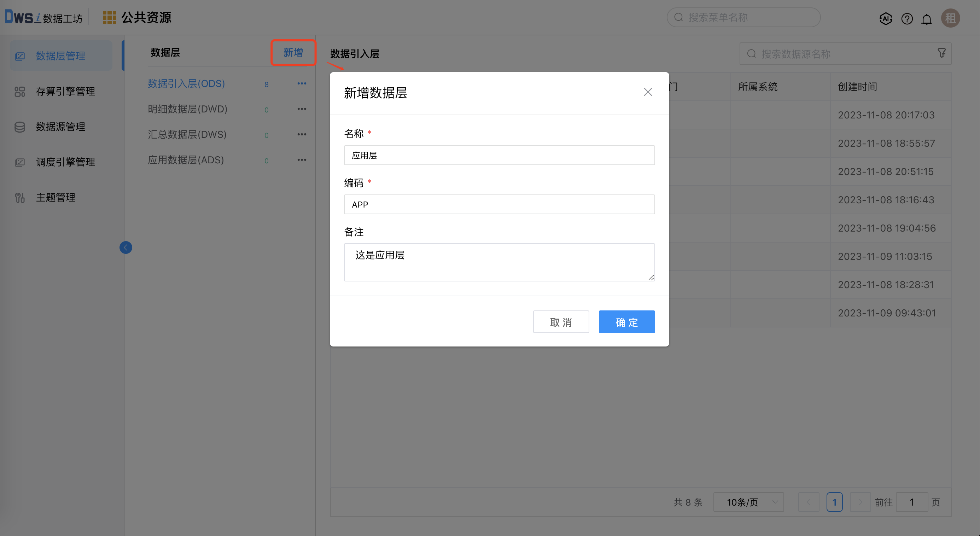Open more options for 汇总数据层(DWS)
980x536 pixels.
pos(302,134)
